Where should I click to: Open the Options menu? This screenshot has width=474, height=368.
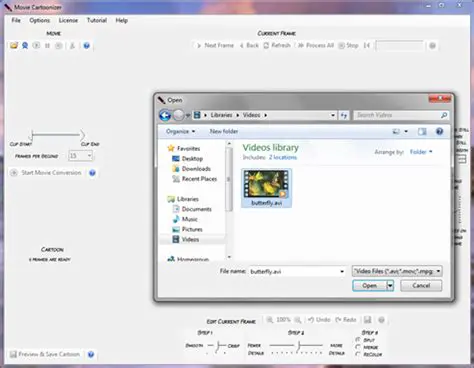coord(39,20)
